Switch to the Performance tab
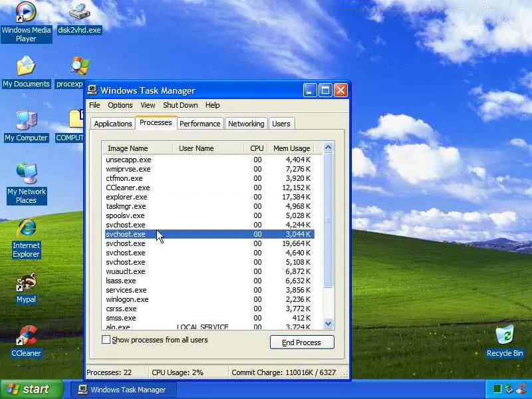Viewport: 532px width, 399px height. point(200,124)
